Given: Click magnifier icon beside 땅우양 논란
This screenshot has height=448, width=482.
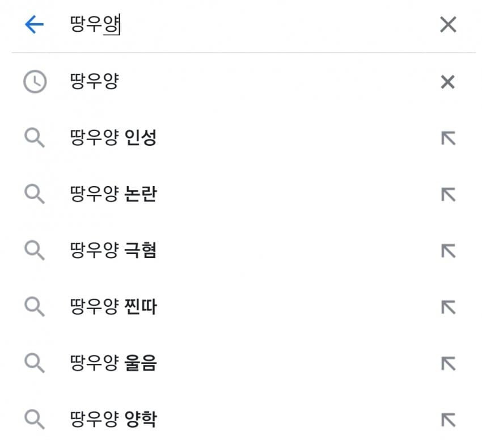Looking at the screenshot, I should 35,195.
